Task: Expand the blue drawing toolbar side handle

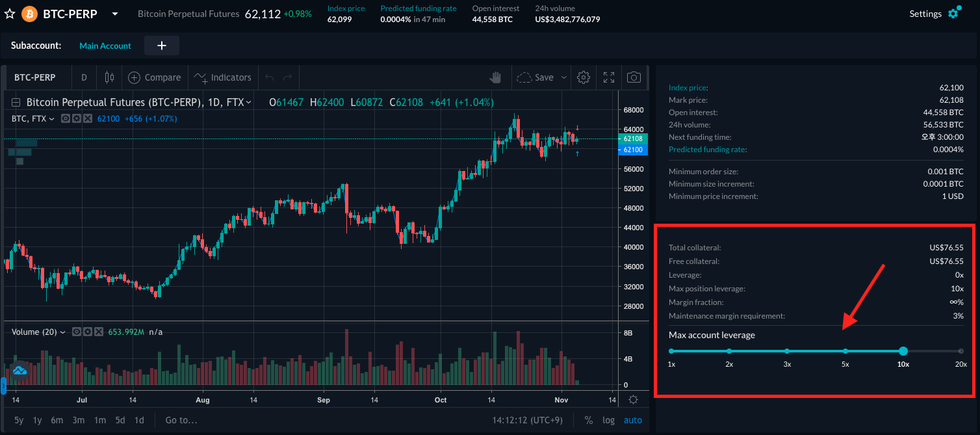Action: tap(3, 386)
